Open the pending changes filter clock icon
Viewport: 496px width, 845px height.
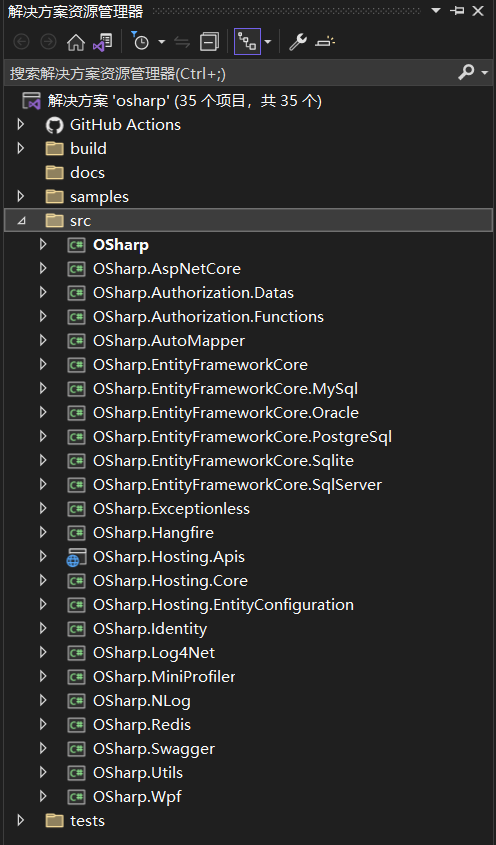click(x=140, y=41)
